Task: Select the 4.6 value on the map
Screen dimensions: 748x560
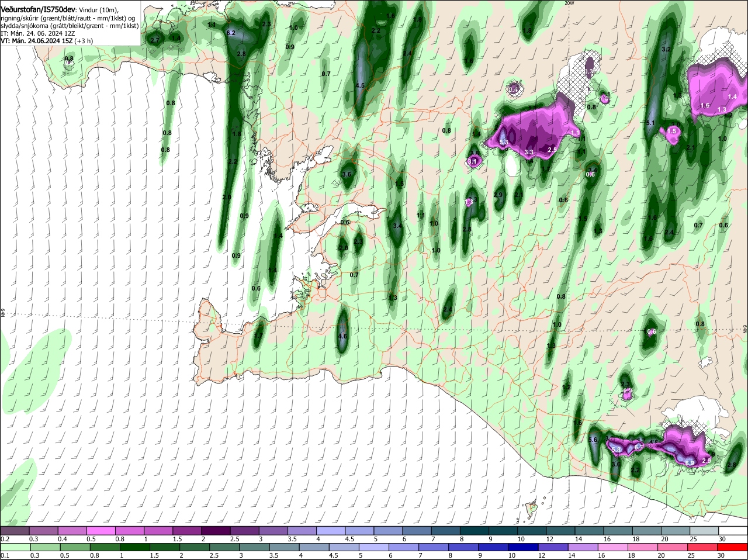Action: click(342, 336)
